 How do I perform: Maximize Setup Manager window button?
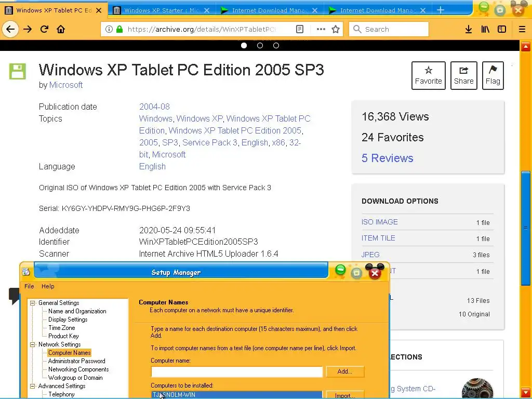(356, 273)
